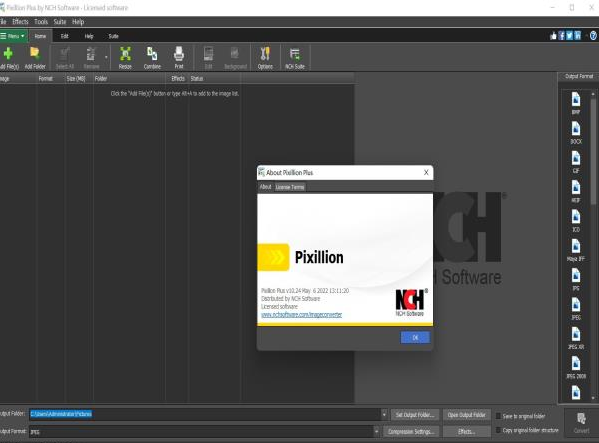Sort by the Size (MB) column header
The width and height of the screenshot is (599, 443).
click(x=79, y=79)
